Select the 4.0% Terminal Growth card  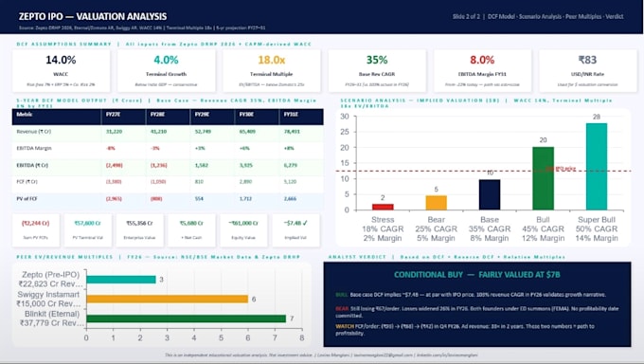point(166,71)
